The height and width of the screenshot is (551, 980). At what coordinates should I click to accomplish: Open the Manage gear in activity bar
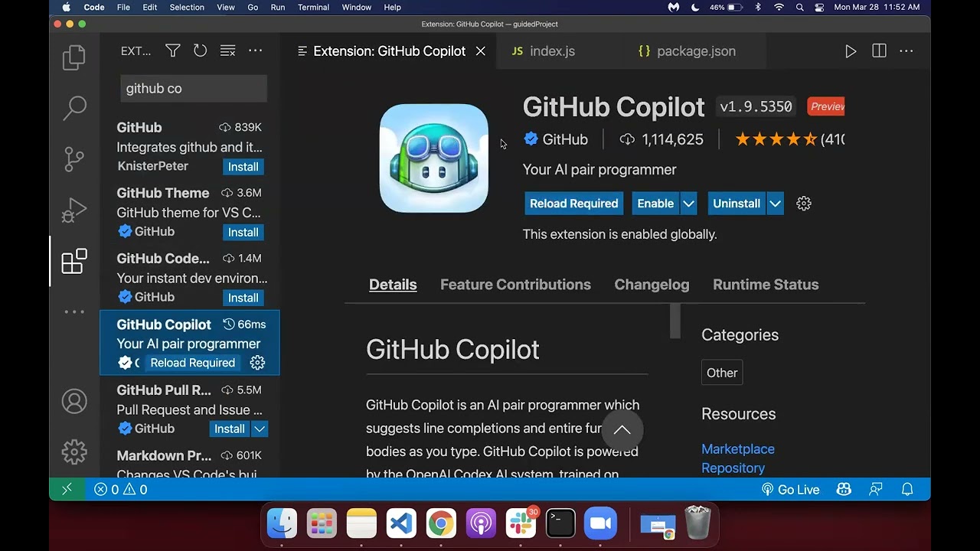coord(74,452)
